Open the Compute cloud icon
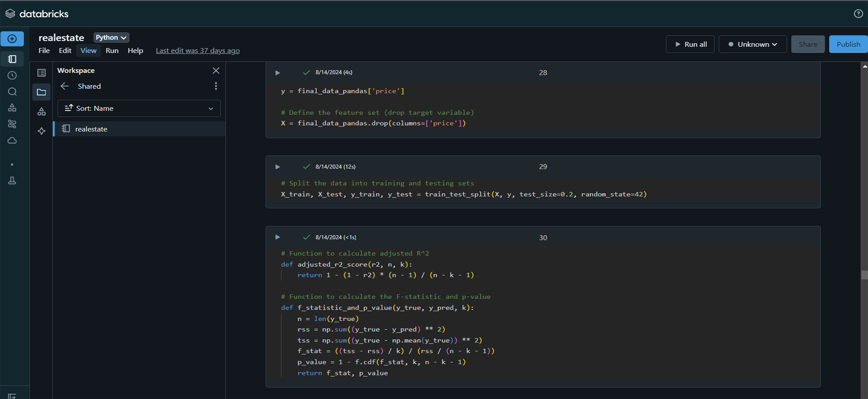The image size is (868, 399). point(12,140)
